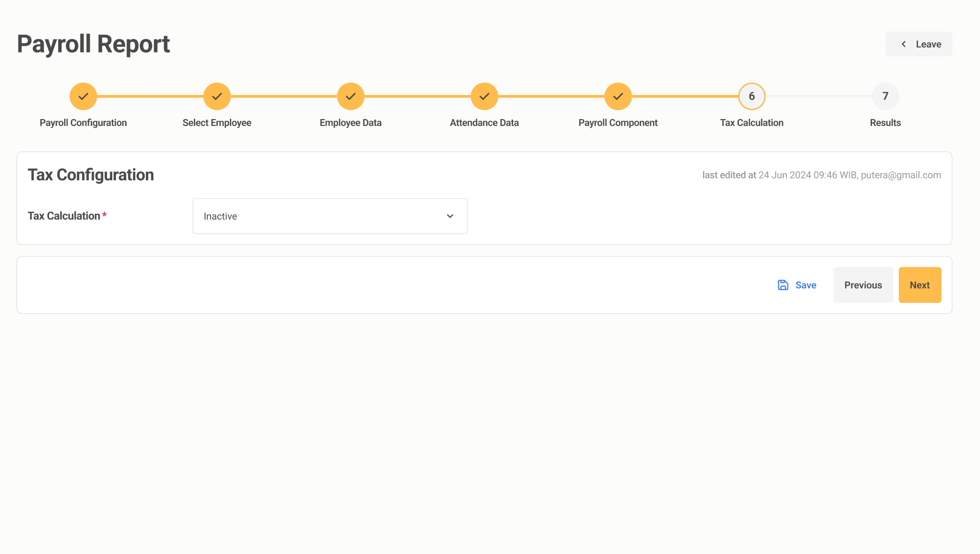
Task: Click the Select Employee step checkmark circle
Action: (217, 96)
